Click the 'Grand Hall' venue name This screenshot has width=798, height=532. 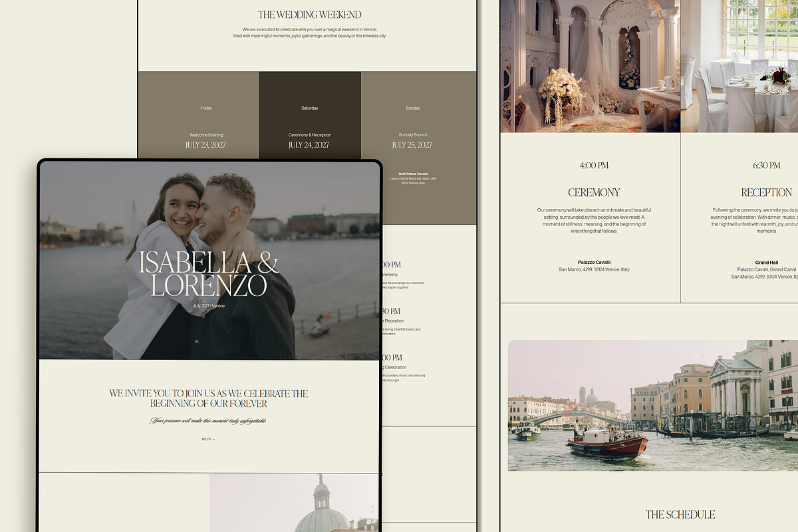click(x=767, y=262)
